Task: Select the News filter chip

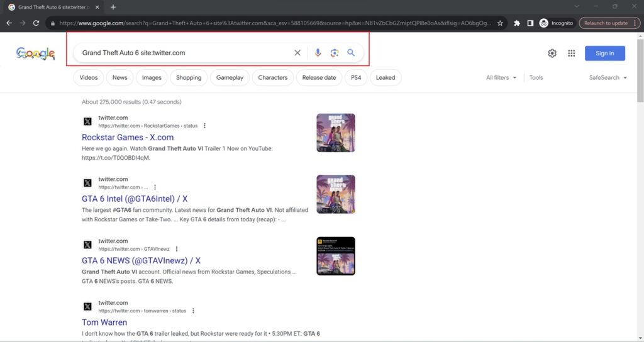Action: [x=120, y=77]
